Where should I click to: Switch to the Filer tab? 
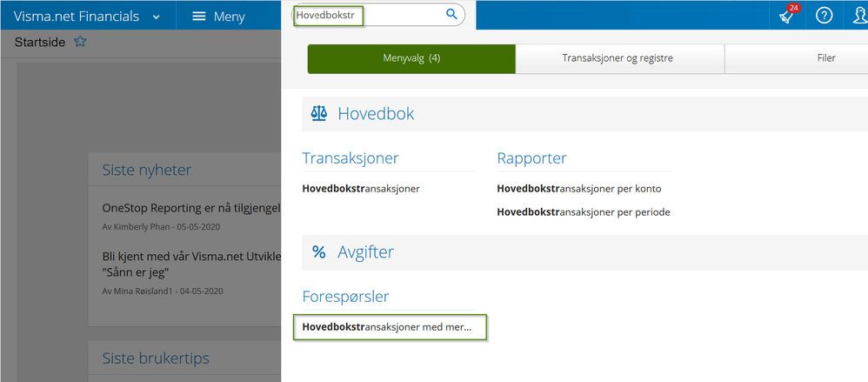[x=796, y=58]
